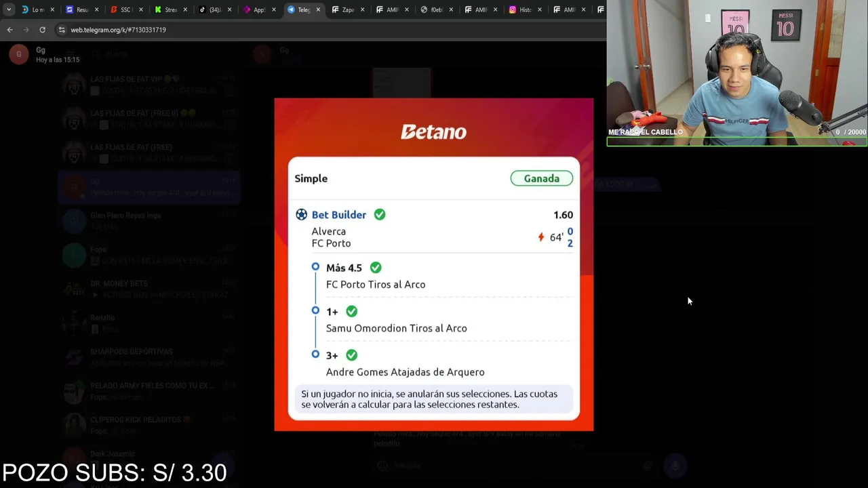The height and width of the screenshot is (488, 868).
Task: Open the 'Renzito' chat
Action: click(149, 323)
